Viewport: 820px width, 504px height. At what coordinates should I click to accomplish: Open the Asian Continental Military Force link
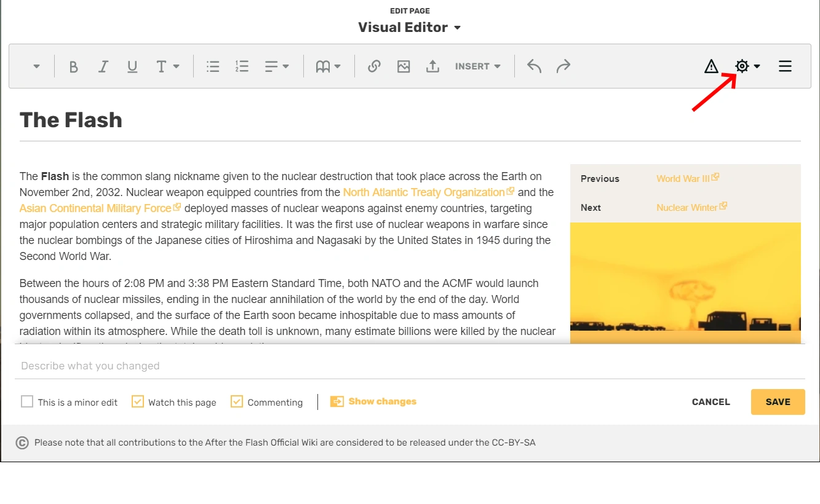tap(100, 208)
